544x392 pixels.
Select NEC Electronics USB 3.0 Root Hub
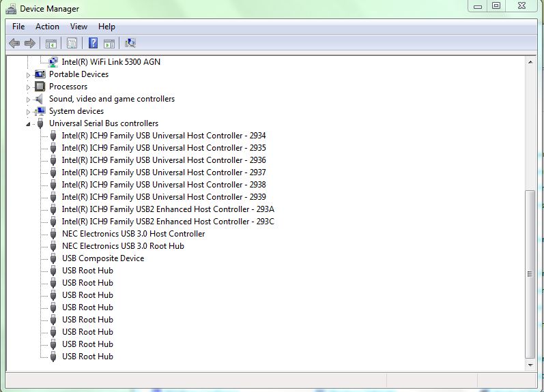click(123, 246)
